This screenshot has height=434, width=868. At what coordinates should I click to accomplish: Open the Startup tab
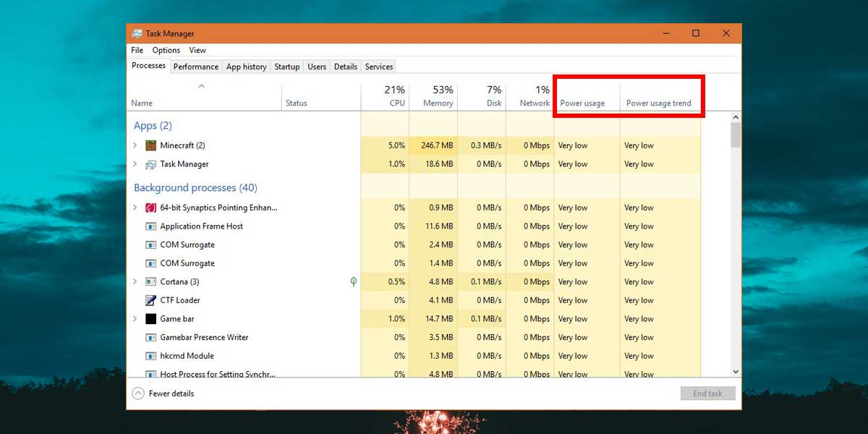pos(286,67)
